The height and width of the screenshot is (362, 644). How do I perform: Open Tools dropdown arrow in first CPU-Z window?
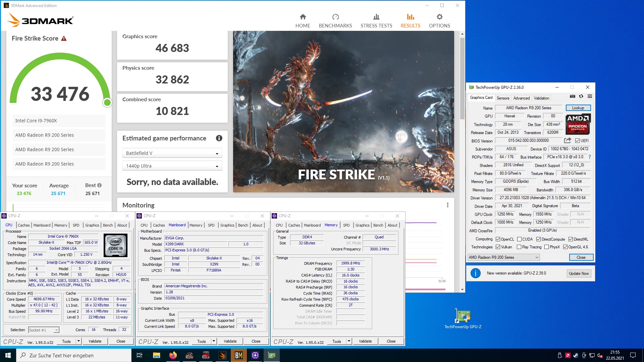pyautogui.click(x=78, y=341)
